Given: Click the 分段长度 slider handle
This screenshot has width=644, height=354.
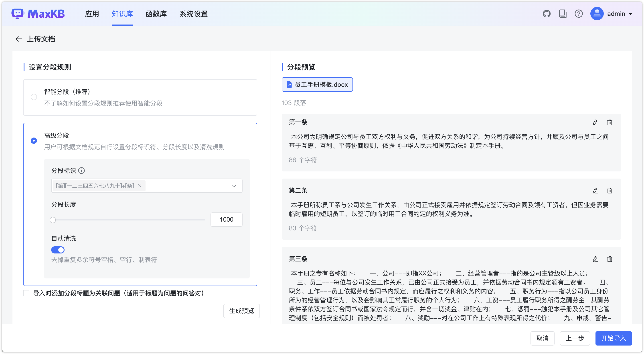Looking at the screenshot, I should 53,220.
